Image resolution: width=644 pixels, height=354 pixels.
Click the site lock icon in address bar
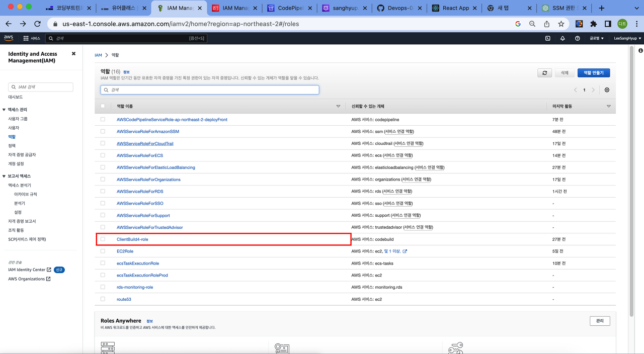(55, 24)
